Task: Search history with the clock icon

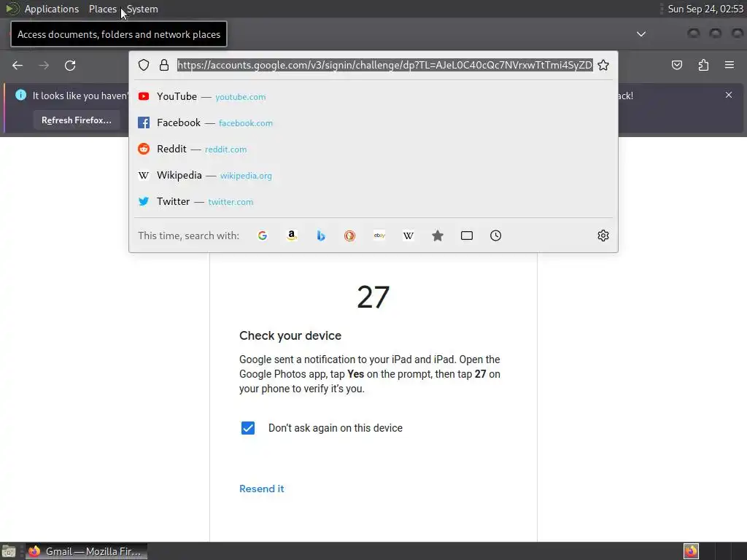Action: (x=495, y=236)
